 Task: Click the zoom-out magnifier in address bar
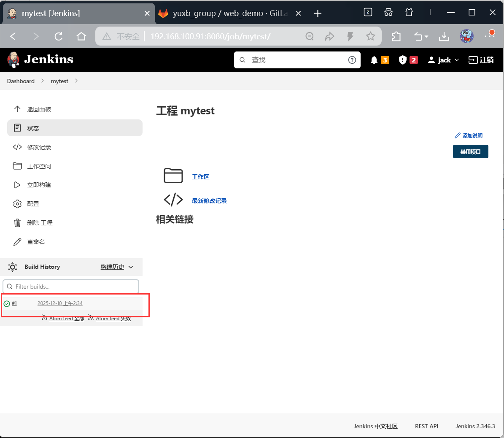point(310,36)
